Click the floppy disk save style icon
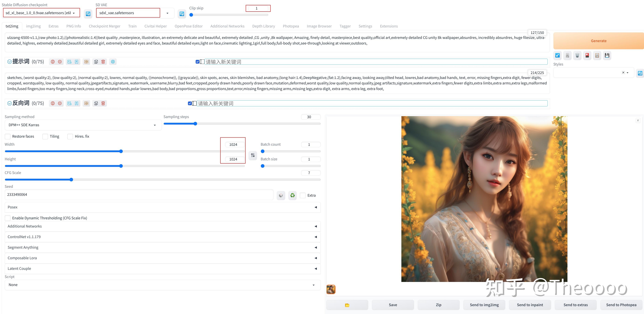644x314 pixels. pos(607,55)
